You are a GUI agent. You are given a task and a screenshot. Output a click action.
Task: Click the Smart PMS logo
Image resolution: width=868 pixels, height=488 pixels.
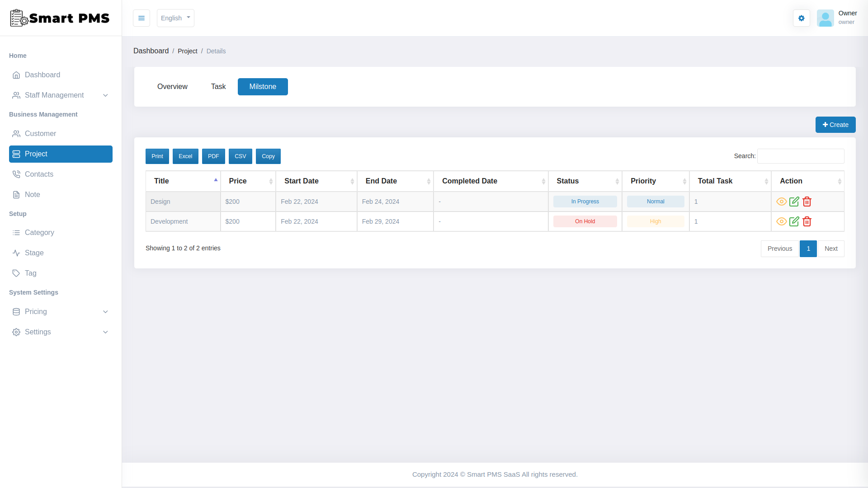(x=59, y=18)
